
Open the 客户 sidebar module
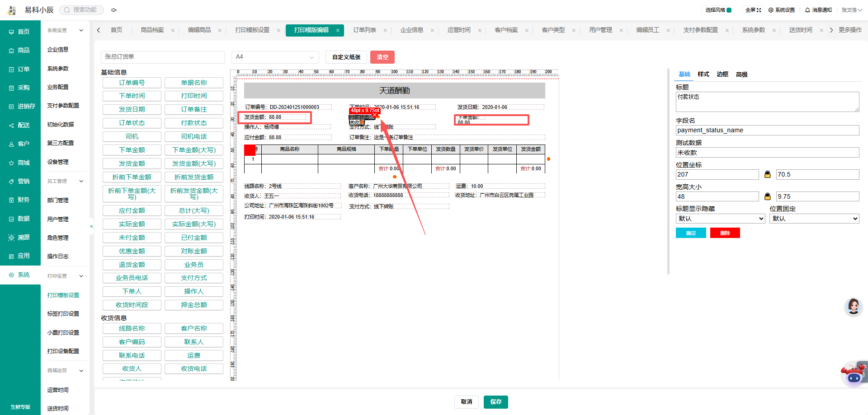point(20,144)
